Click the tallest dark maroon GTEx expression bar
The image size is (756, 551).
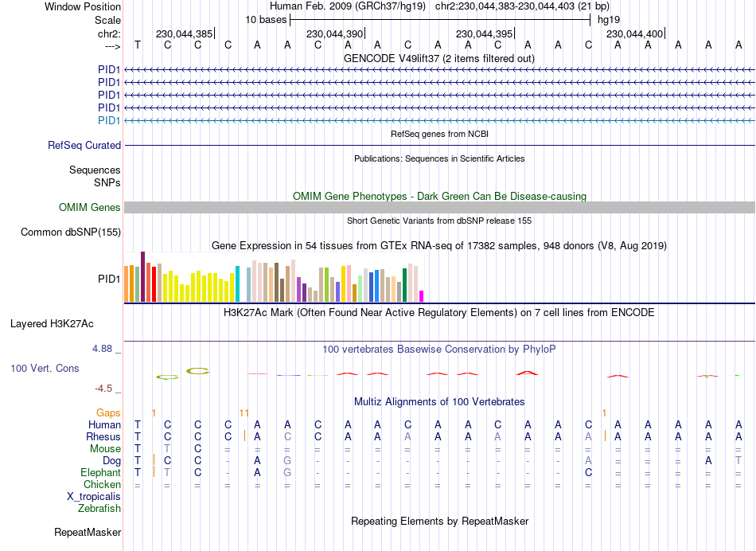(142, 276)
